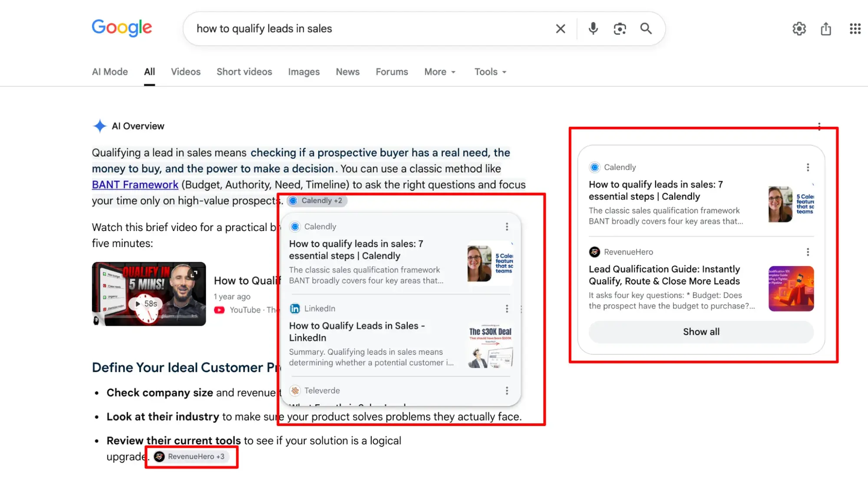Open the Google apps grid
The height and width of the screenshot is (482, 868).
[855, 29]
